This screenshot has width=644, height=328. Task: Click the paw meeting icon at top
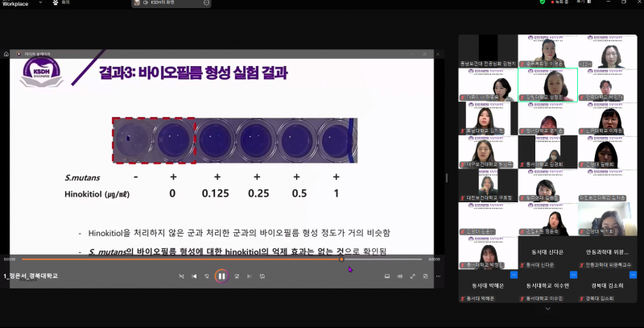(56, 3)
